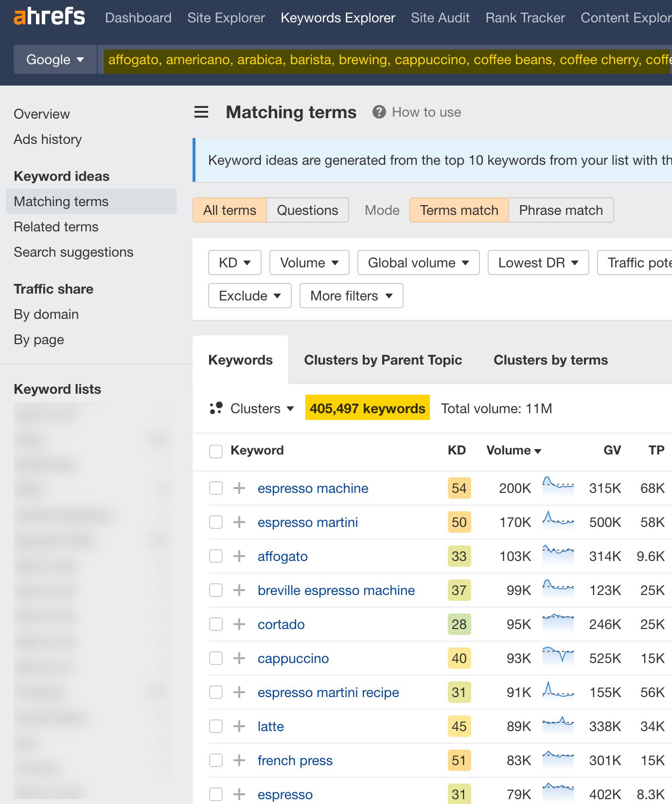672x804 pixels.
Task: Click the How to use help icon
Action: (379, 112)
